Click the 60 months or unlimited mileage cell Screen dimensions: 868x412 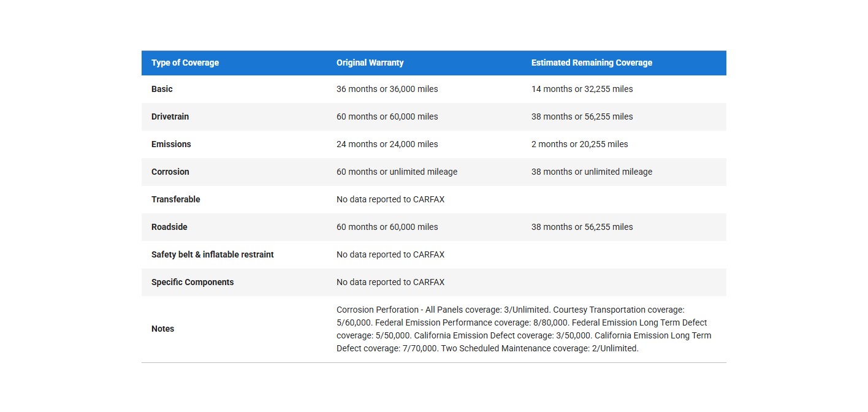[x=397, y=172]
